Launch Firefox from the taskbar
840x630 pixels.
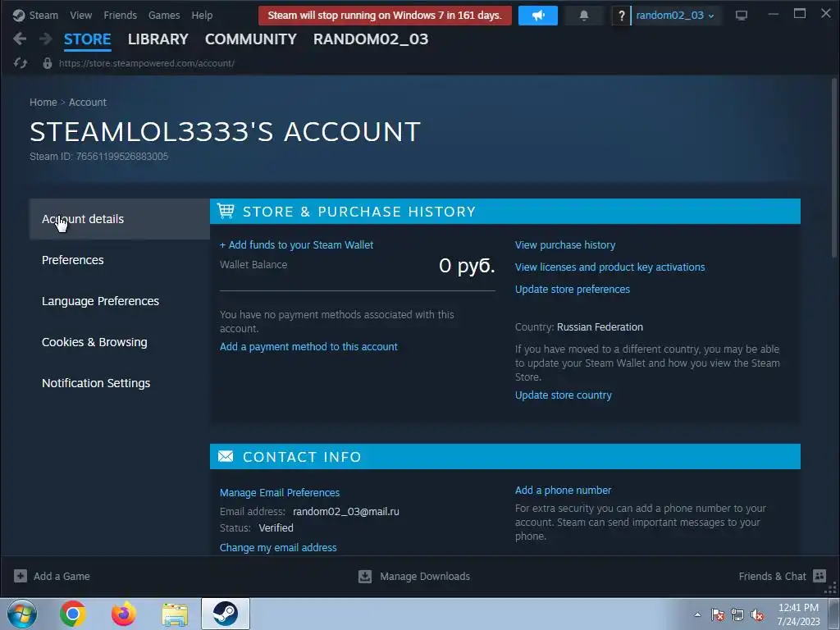pyautogui.click(x=123, y=614)
